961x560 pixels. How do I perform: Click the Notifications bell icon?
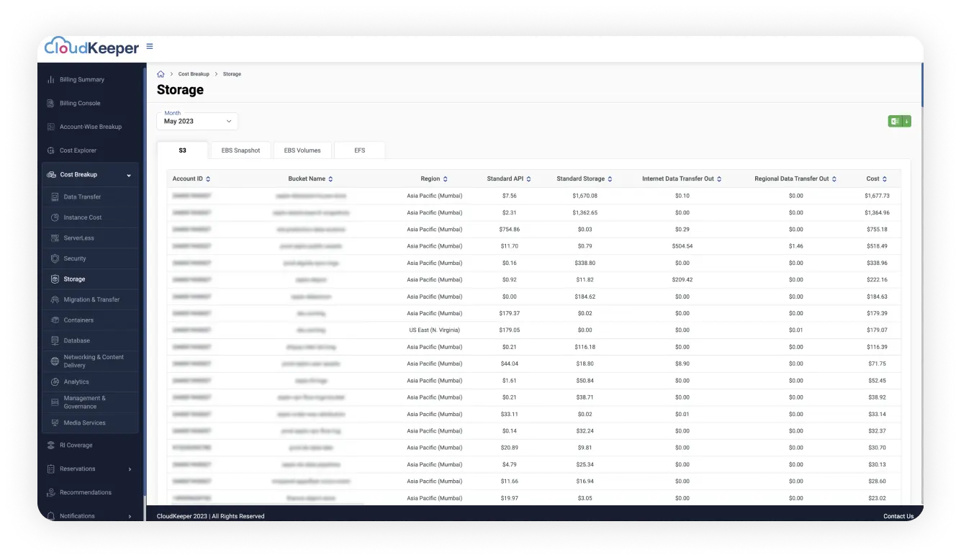click(51, 516)
